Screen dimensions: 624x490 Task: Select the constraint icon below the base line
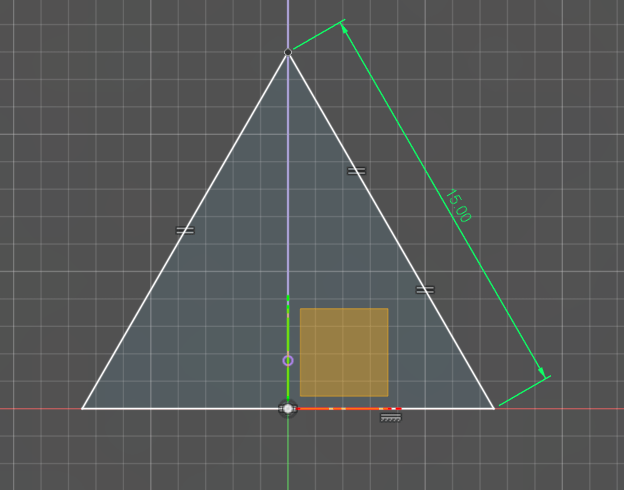391,417
